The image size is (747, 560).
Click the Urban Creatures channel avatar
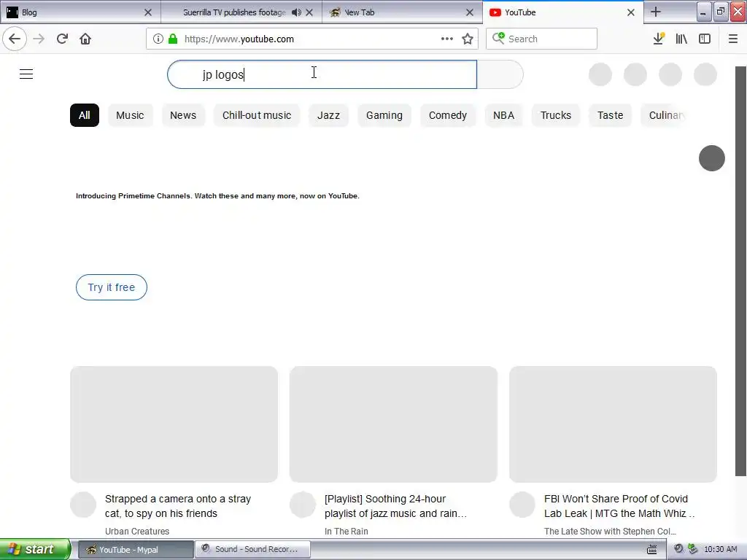coord(83,505)
